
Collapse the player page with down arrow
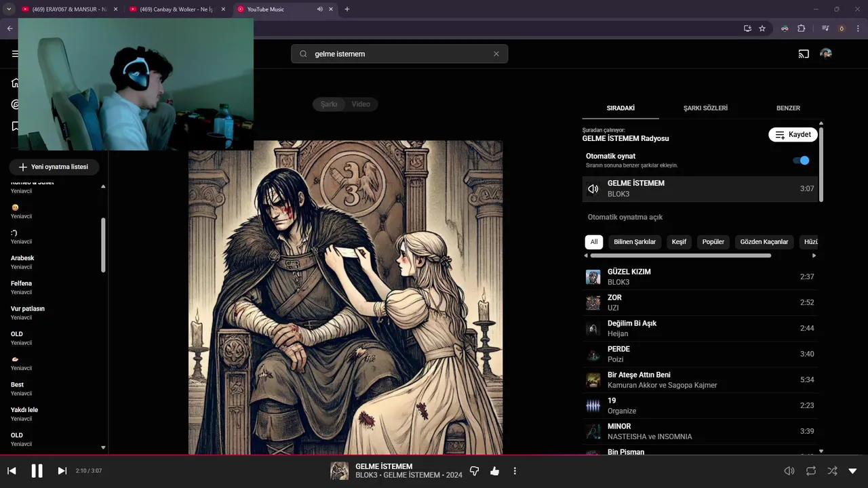coord(853,471)
